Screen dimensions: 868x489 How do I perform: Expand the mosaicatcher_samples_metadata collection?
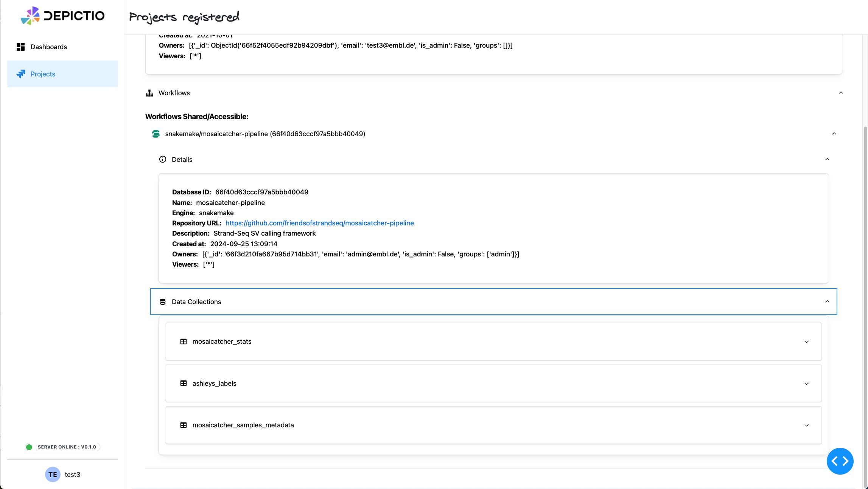807,425
